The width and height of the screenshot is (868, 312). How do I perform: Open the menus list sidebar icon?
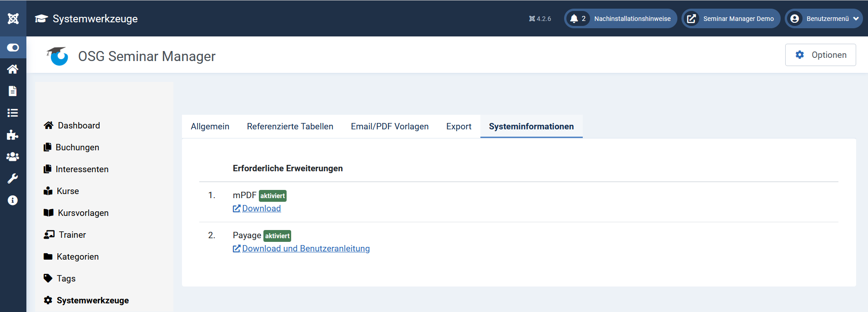13,113
